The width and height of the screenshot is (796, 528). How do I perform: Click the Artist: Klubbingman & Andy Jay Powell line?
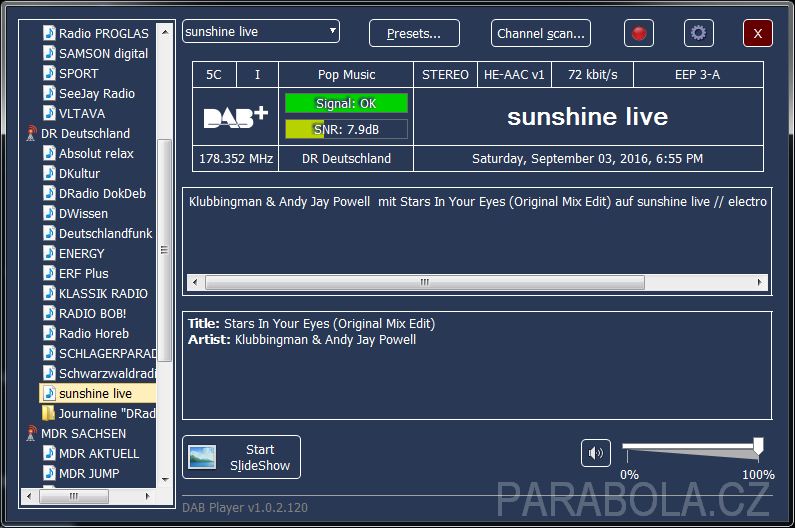[302, 340]
